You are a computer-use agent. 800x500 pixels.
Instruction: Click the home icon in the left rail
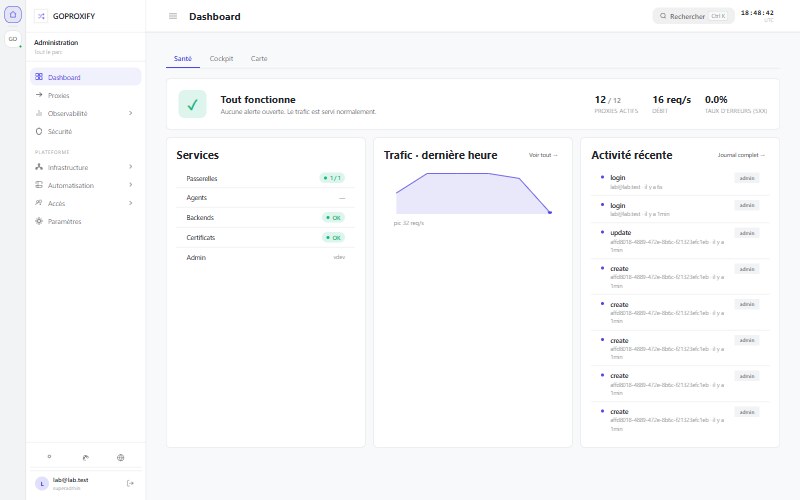pyautogui.click(x=13, y=15)
